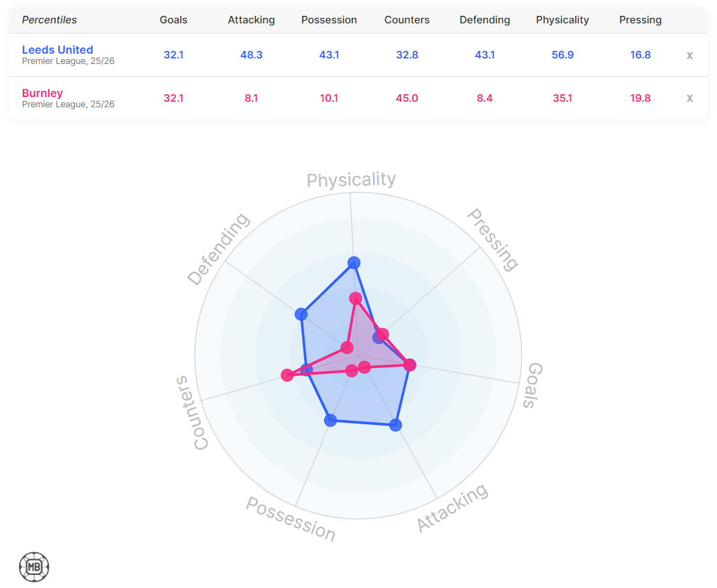Open the Leeds United team link
This screenshot has width=717, height=588.
(x=57, y=50)
